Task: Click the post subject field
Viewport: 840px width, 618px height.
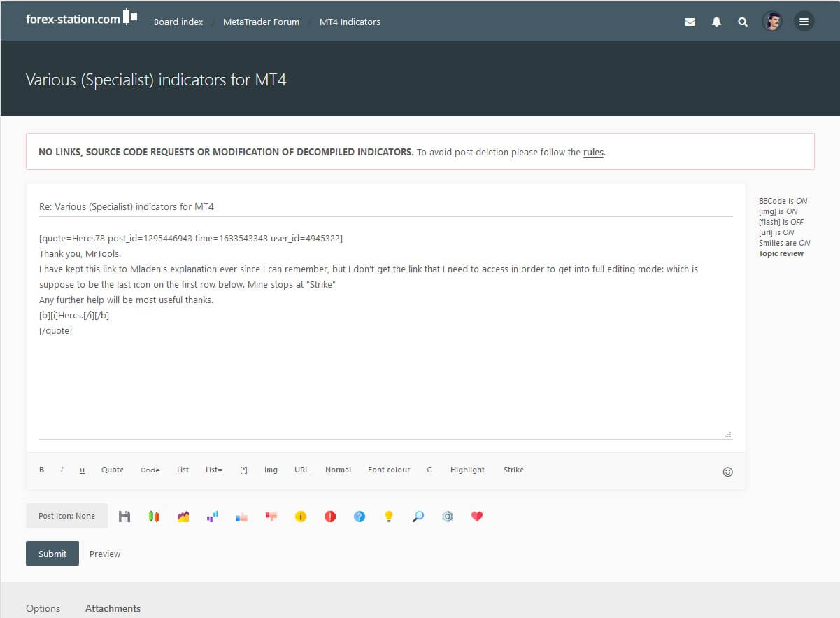Action: click(385, 207)
